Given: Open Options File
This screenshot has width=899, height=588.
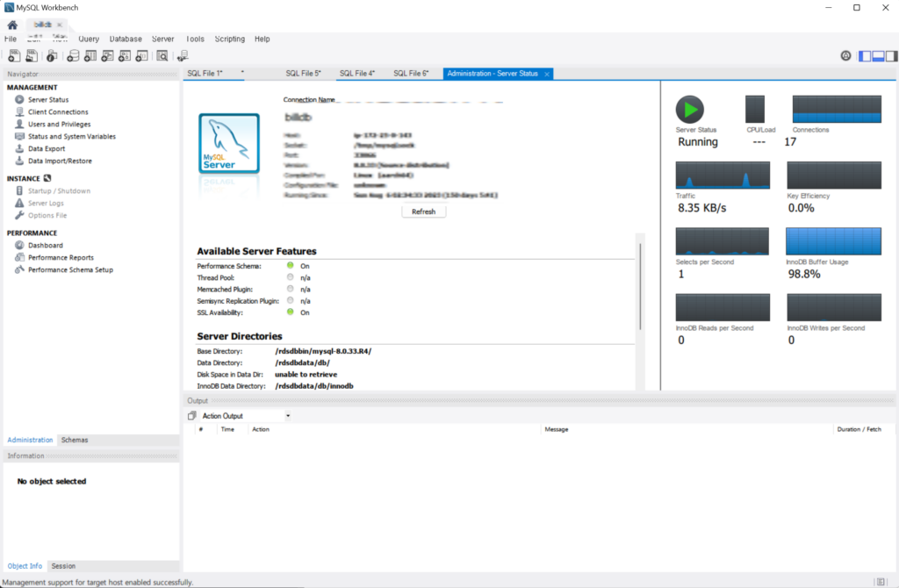Looking at the screenshot, I should click(47, 216).
